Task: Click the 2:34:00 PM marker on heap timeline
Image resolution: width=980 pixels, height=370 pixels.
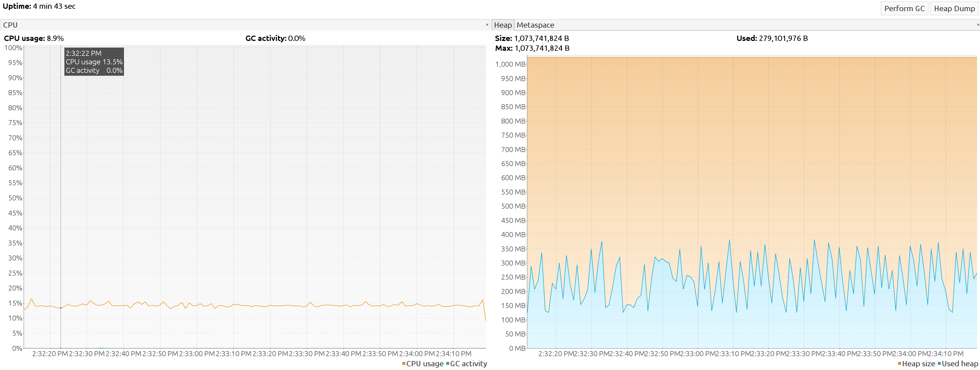Action: click(910, 354)
